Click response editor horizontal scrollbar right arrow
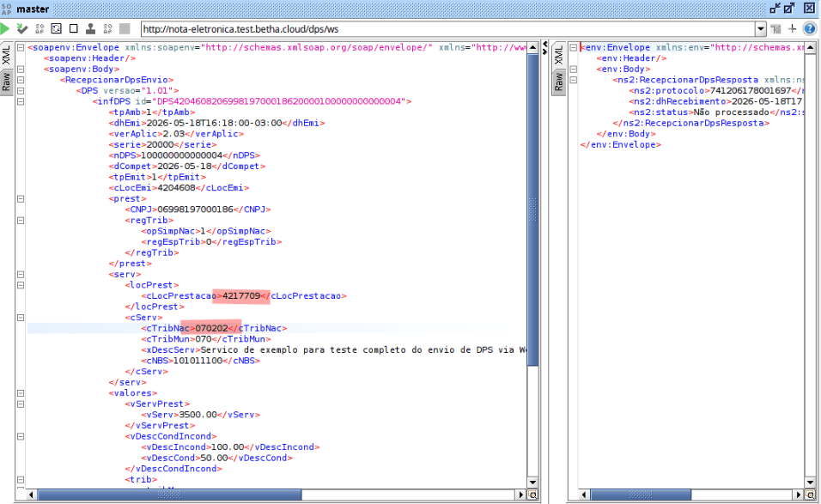This screenshot has width=821, height=504. 799,495
